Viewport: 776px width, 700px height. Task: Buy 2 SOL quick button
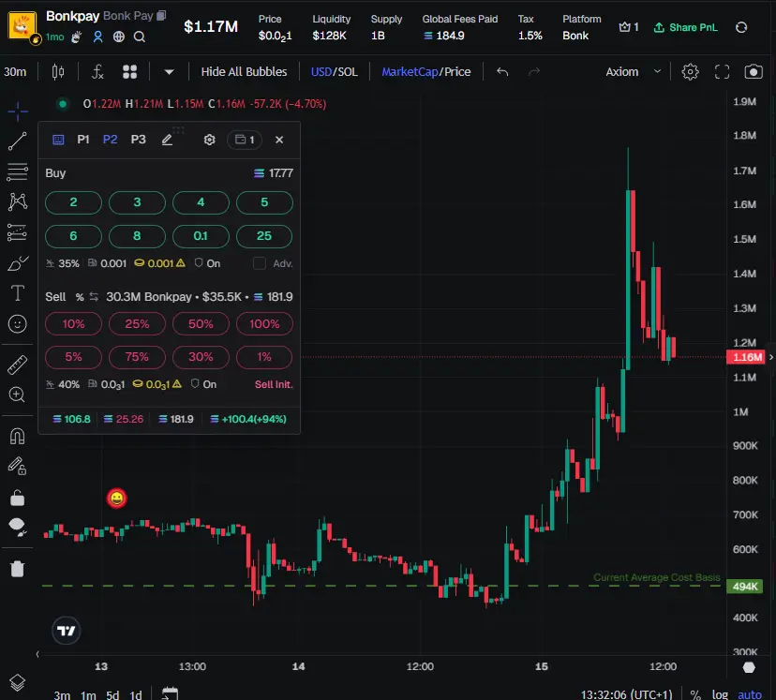click(73, 202)
